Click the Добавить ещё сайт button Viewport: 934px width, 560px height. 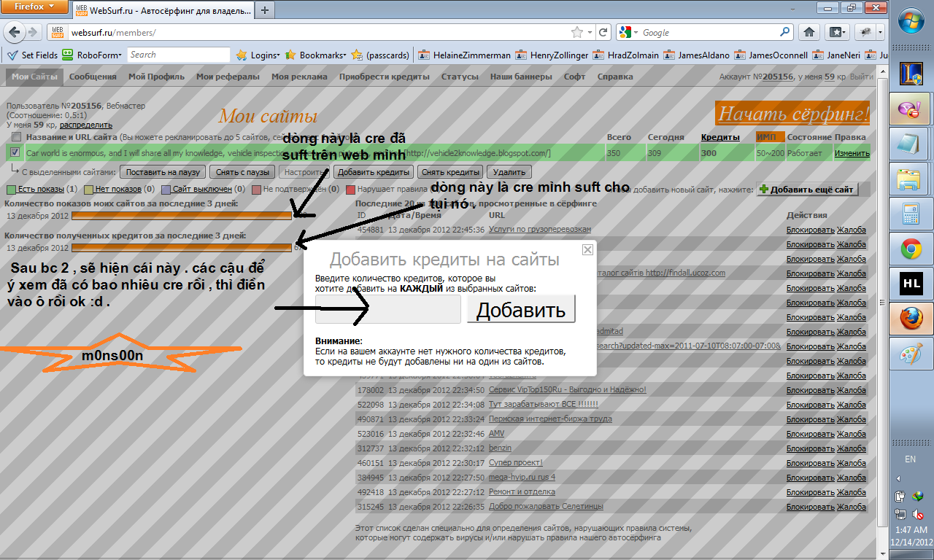click(807, 189)
